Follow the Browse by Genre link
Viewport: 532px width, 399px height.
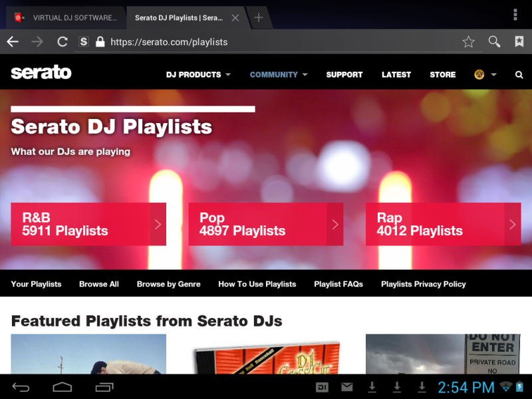tap(168, 284)
